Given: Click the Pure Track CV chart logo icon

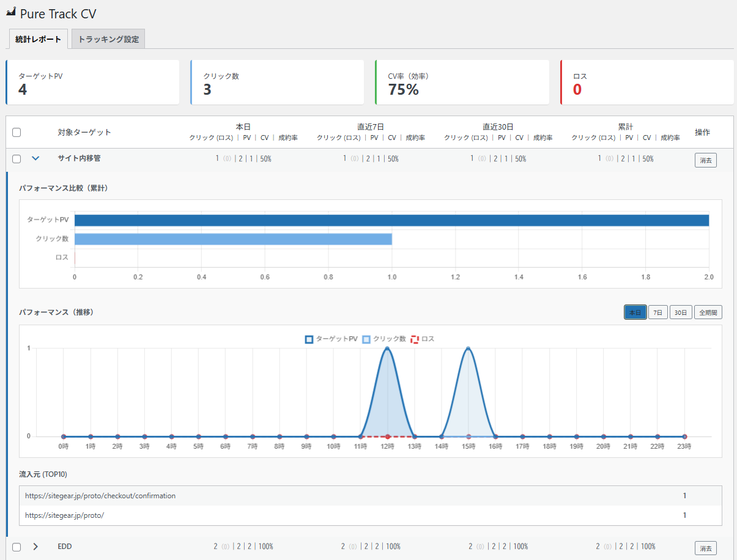Looking at the screenshot, I should click(x=11, y=12).
